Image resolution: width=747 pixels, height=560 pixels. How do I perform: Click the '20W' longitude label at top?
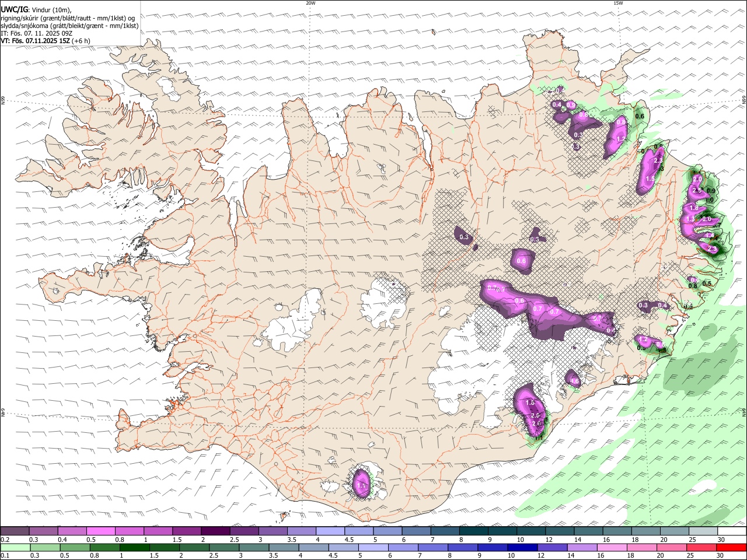(x=310, y=3)
